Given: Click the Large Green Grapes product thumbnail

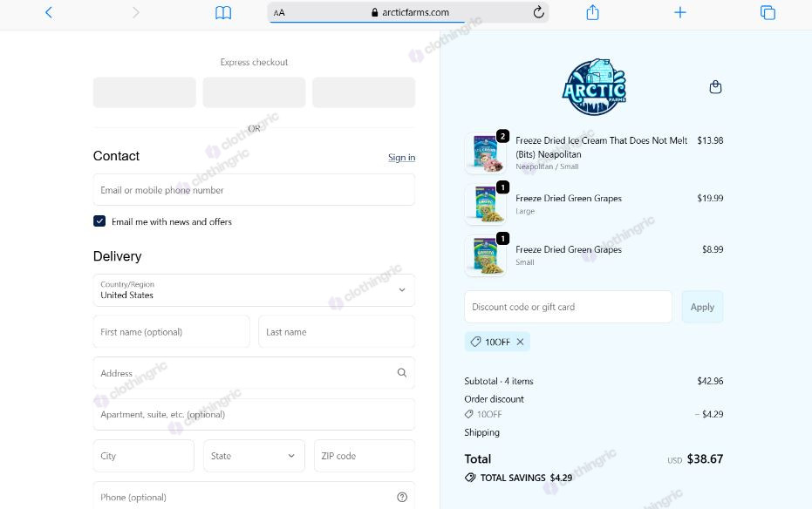Looking at the screenshot, I should pyautogui.click(x=485, y=204).
